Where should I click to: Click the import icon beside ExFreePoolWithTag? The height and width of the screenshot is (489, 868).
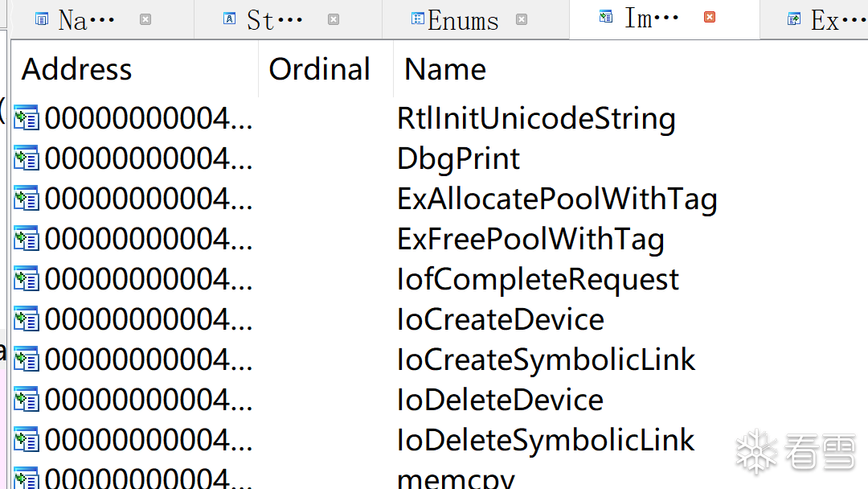[27, 239]
